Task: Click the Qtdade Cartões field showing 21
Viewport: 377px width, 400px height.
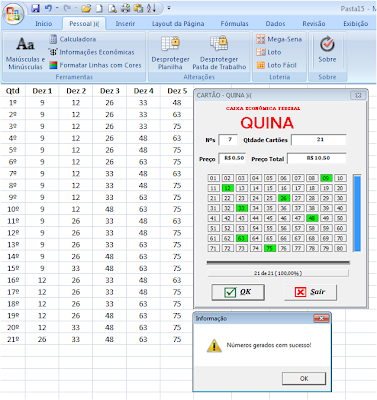Action: pos(319,140)
